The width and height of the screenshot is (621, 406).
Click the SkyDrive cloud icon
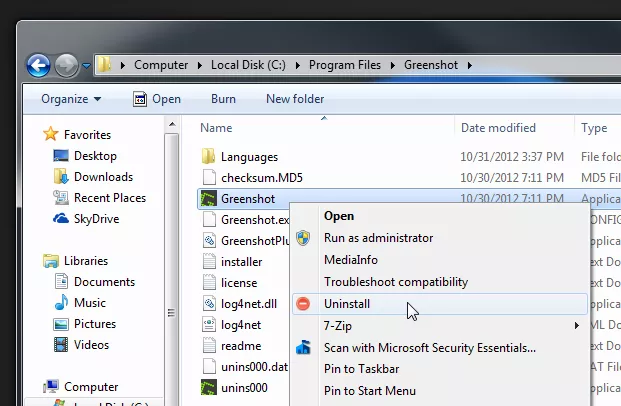pos(61,218)
